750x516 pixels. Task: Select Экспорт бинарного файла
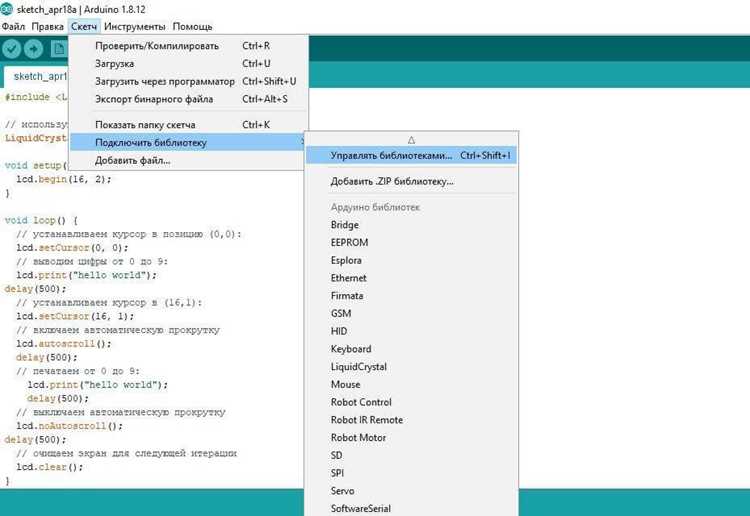(188, 99)
